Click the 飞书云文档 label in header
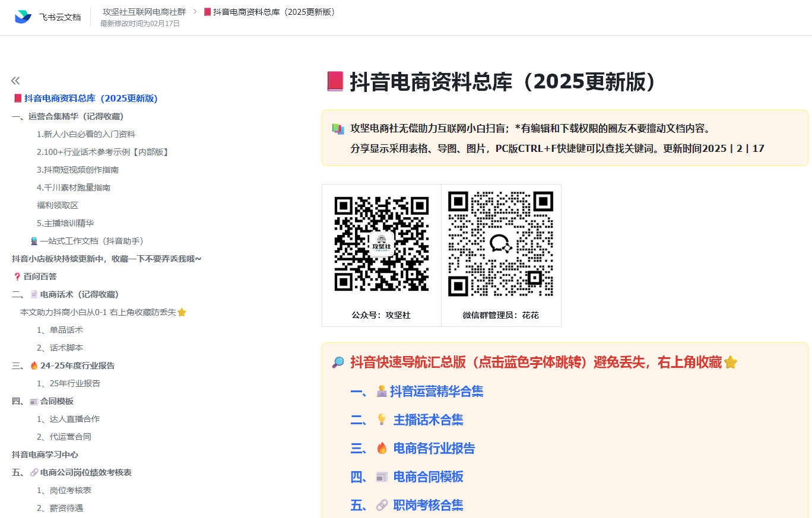Viewport: 812px width, 518px height. (60, 17)
